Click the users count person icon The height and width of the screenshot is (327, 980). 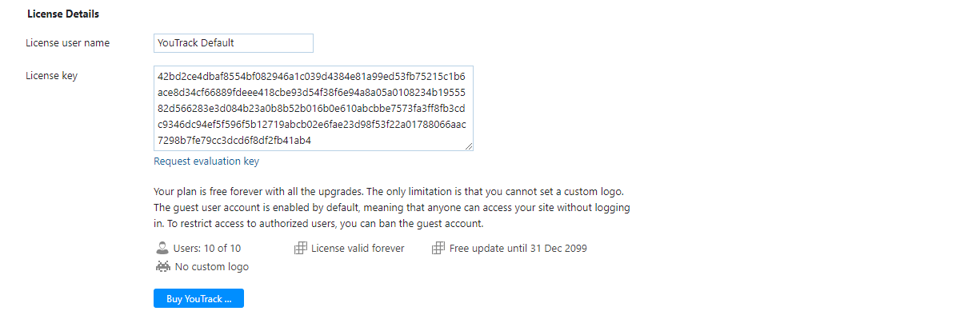(x=162, y=249)
